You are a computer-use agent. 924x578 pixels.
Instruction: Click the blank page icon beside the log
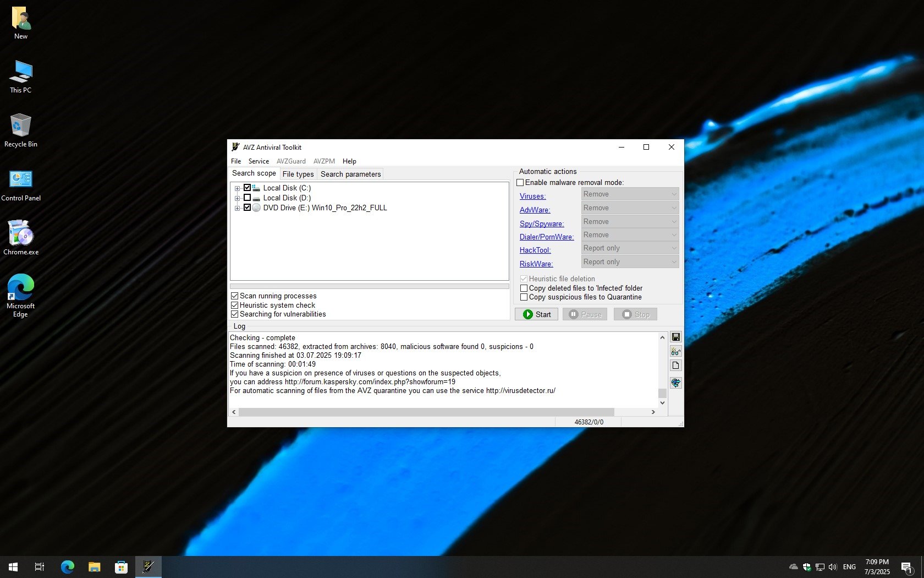[675, 366]
